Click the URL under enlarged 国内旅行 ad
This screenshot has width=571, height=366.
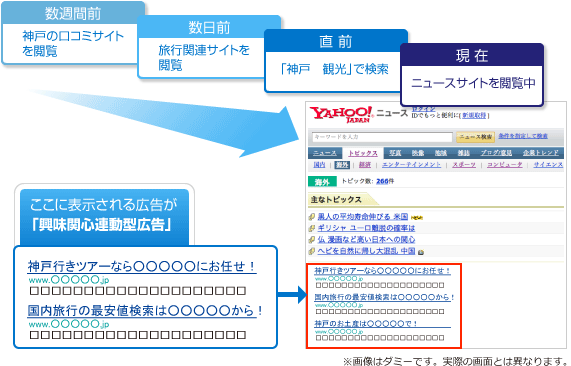coord(69,324)
